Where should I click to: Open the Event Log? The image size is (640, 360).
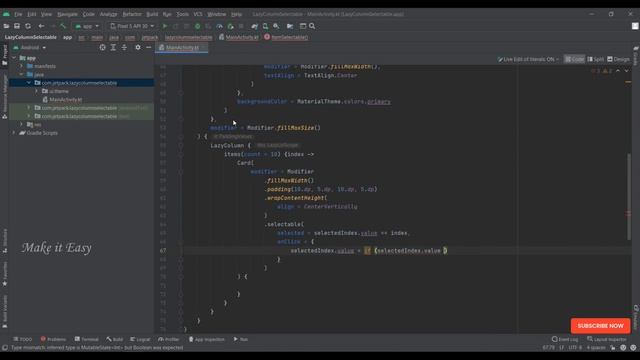565,339
